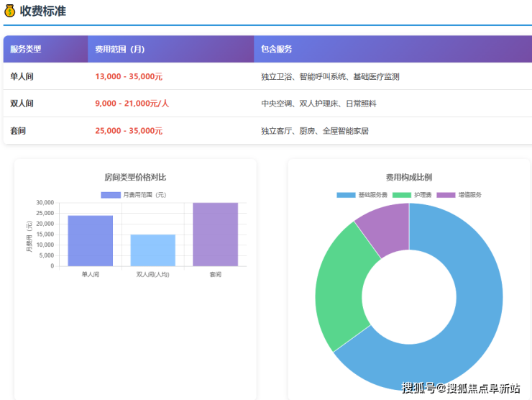Click the 单人间 bar in the bar chart

coord(91,241)
